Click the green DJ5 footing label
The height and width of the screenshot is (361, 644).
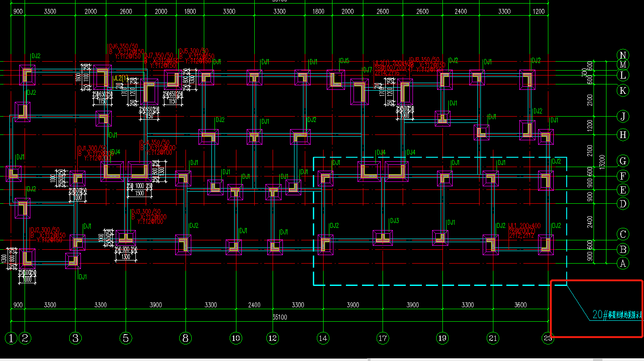(345, 61)
